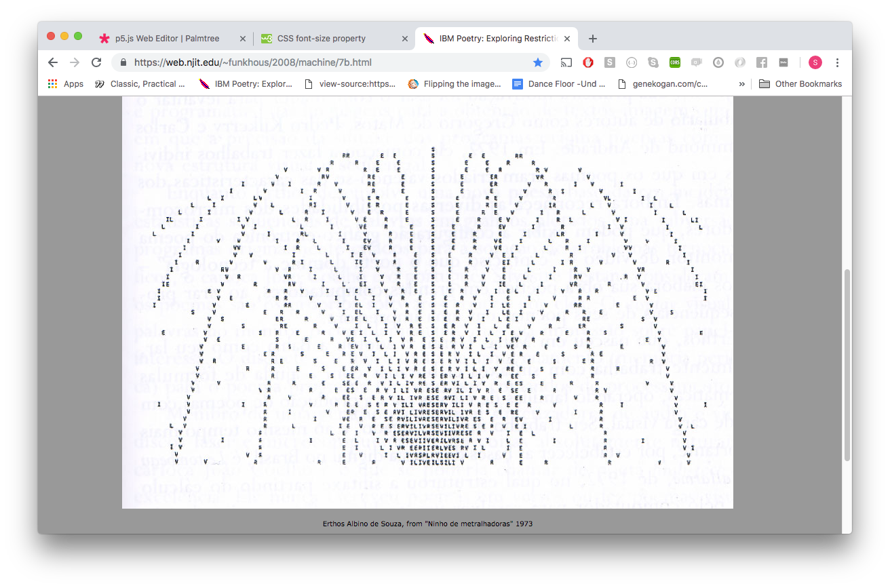The height and width of the screenshot is (588, 890).
Task: Select the IBM Poetry: Exploring Restriction tab
Action: (497, 39)
